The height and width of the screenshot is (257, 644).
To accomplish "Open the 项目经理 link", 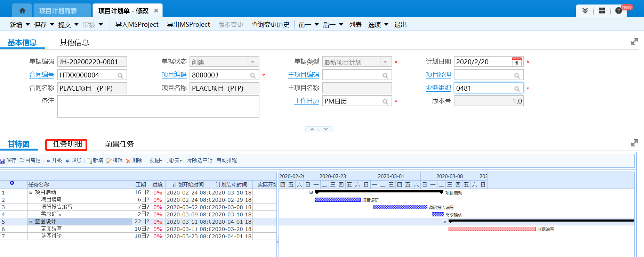I will coord(438,75).
